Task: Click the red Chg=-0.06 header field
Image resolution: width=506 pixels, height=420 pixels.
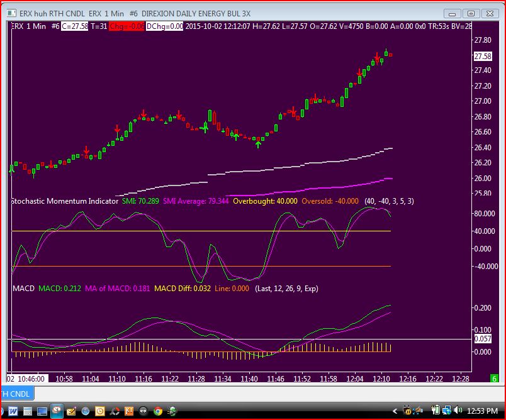Action: pos(126,26)
